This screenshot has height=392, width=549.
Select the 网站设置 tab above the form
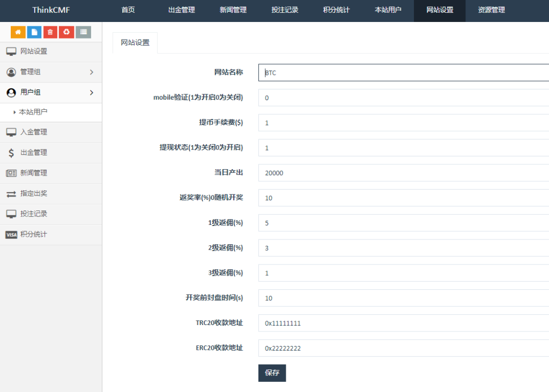(x=135, y=43)
